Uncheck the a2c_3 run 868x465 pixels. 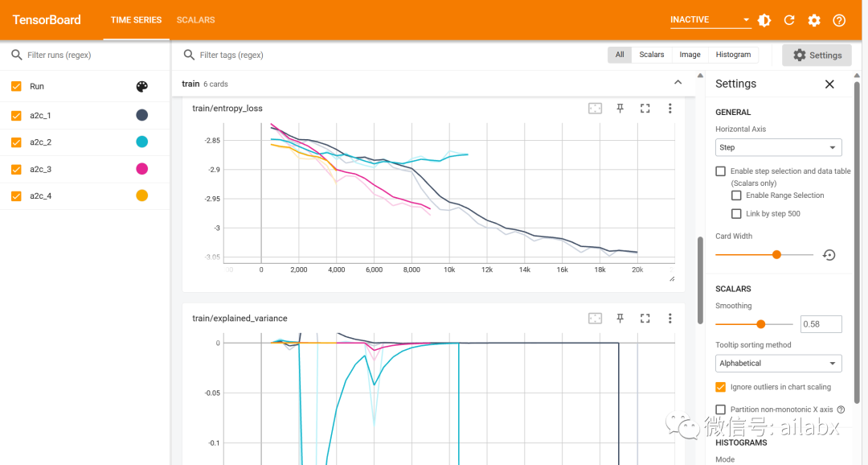[16, 169]
